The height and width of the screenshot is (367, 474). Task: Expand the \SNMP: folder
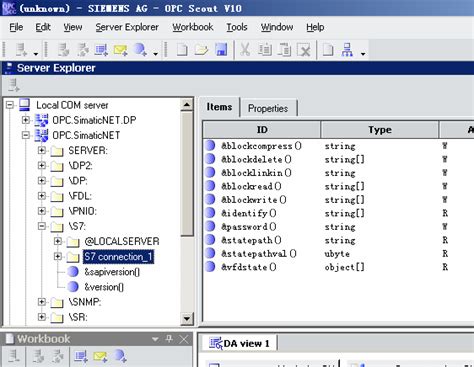[x=42, y=302]
